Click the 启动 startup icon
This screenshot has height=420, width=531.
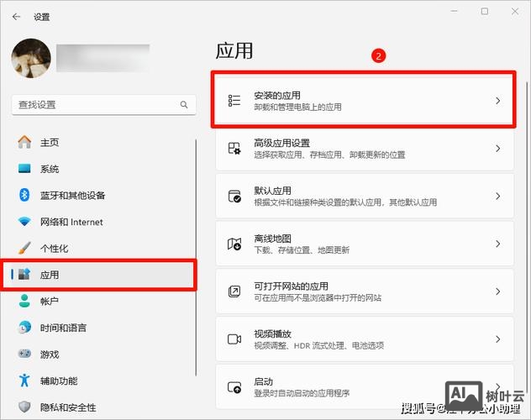234,387
